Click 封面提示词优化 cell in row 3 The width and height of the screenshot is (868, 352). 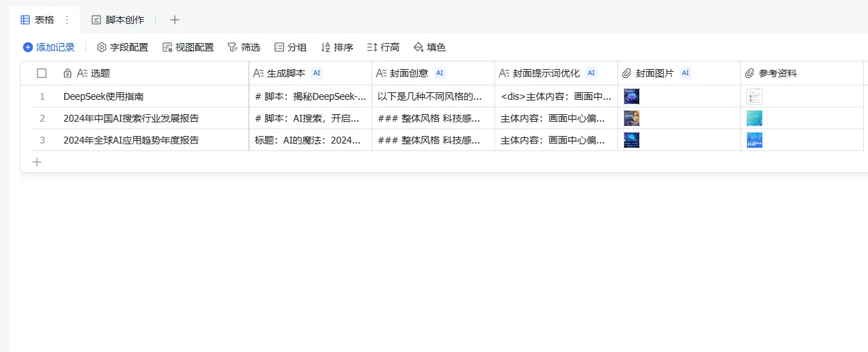click(557, 140)
